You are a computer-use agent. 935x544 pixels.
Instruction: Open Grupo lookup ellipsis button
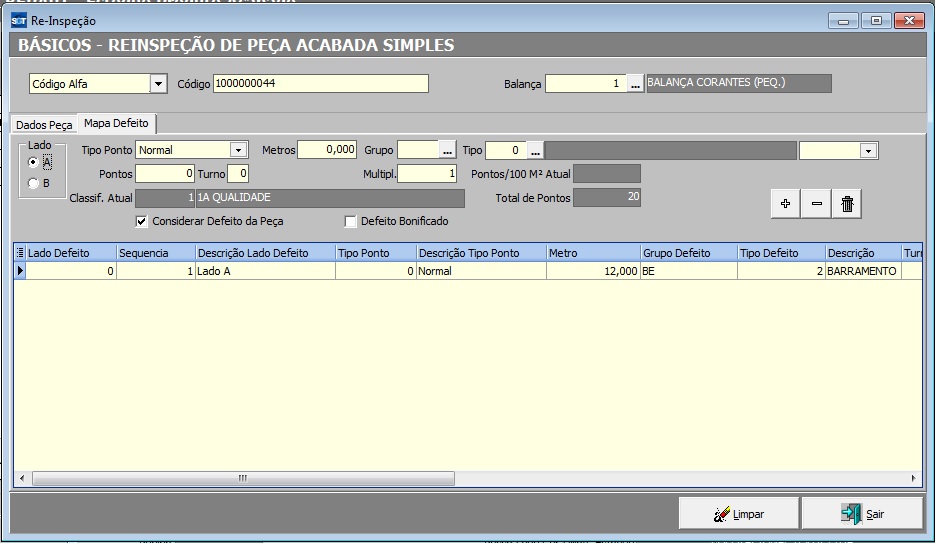pyautogui.click(x=448, y=150)
